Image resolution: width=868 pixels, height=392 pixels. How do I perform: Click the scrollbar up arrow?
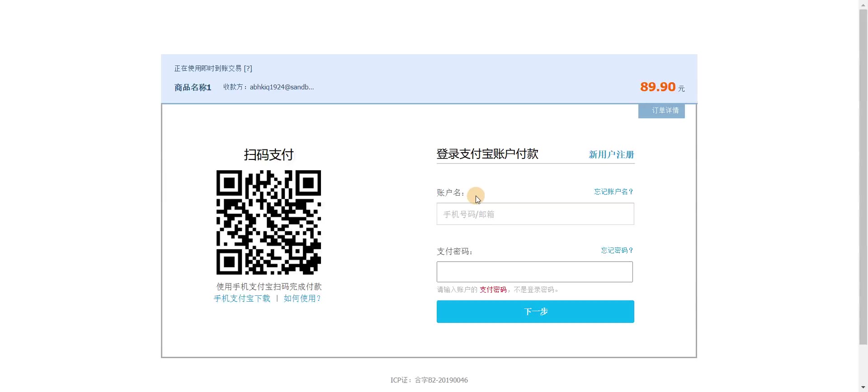(863, 4)
